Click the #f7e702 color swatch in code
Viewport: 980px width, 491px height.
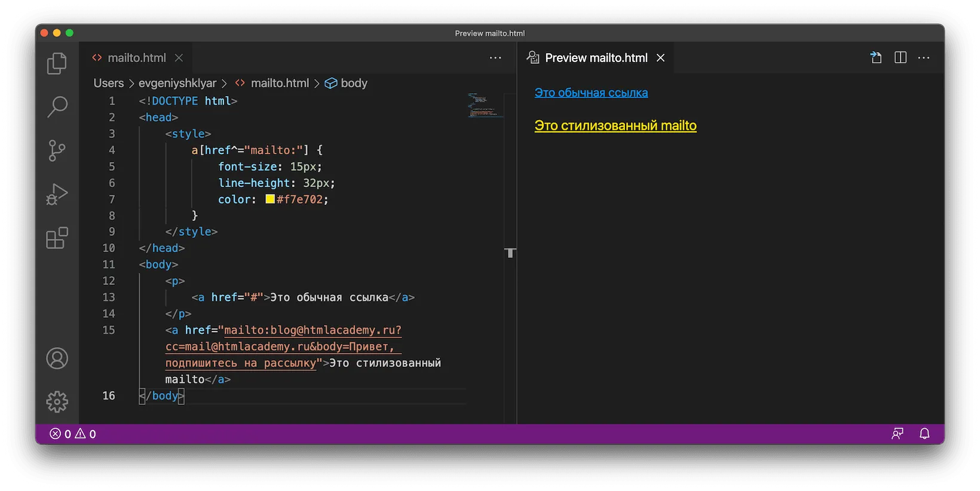[x=270, y=199]
